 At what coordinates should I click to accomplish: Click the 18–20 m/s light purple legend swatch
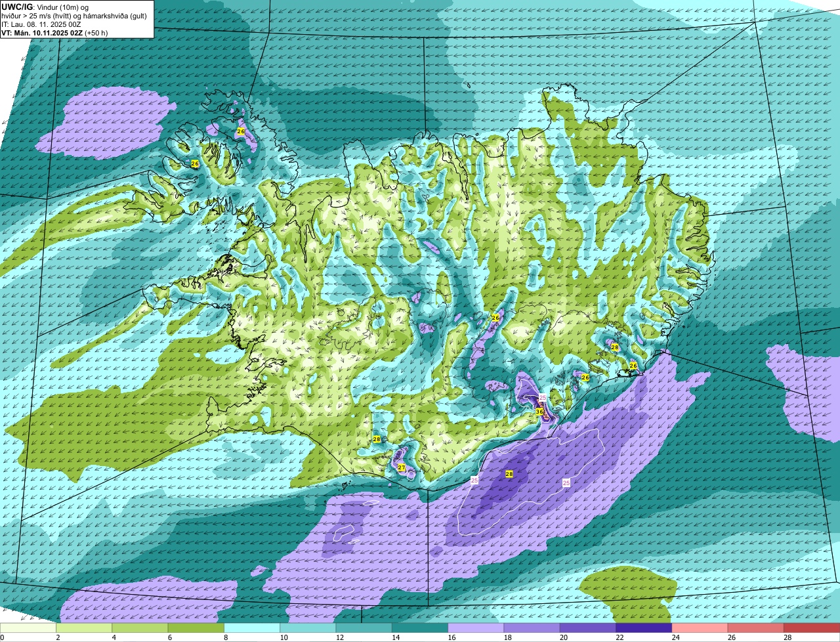532,628
